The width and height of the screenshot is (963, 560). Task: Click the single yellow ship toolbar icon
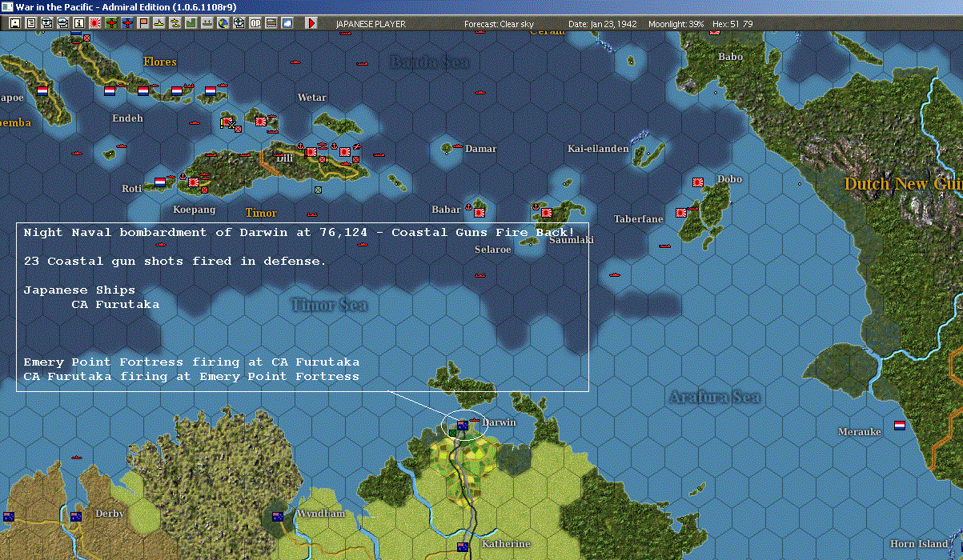[159, 23]
